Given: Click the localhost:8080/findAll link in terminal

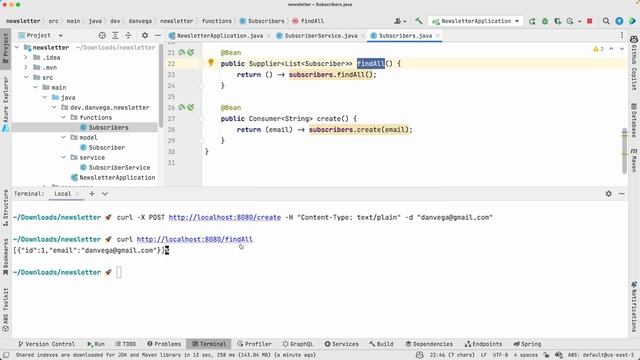Looking at the screenshot, I should coord(195,240).
